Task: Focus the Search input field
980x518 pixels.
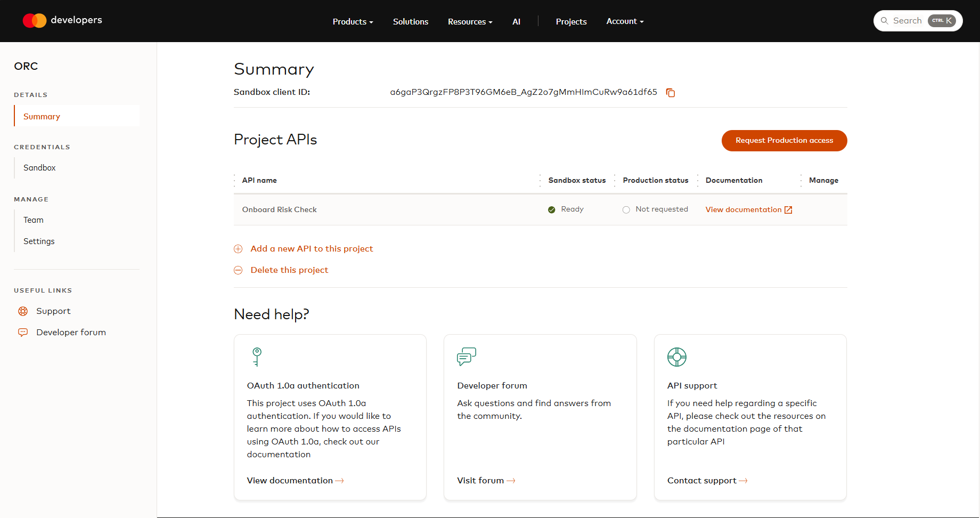Action: [x=918, y=21]
